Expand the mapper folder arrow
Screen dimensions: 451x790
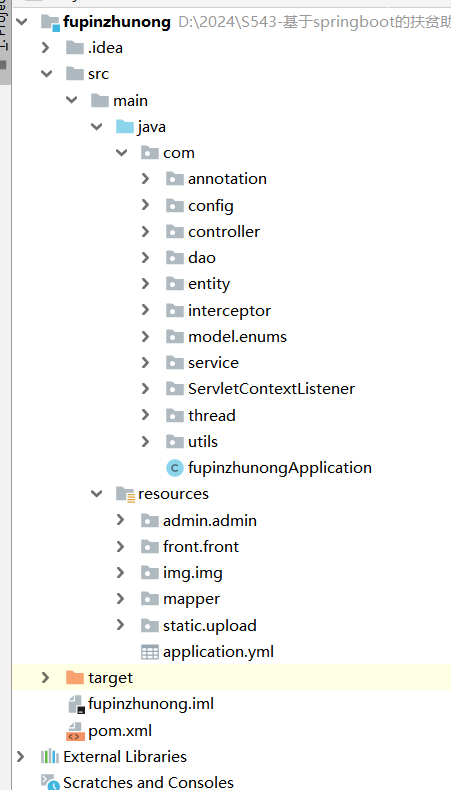click(120, 599)
